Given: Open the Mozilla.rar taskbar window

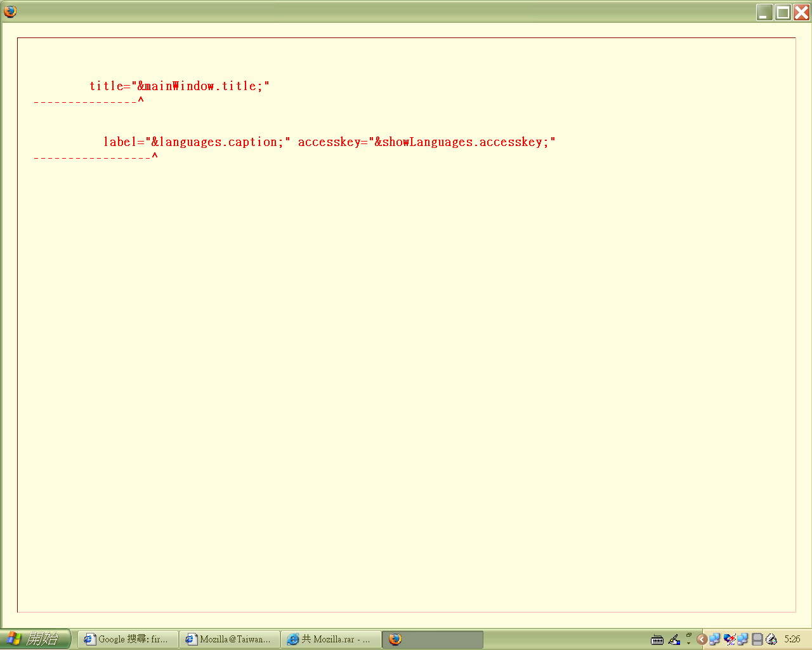Looking at the screenshot, I should point(331,639).
